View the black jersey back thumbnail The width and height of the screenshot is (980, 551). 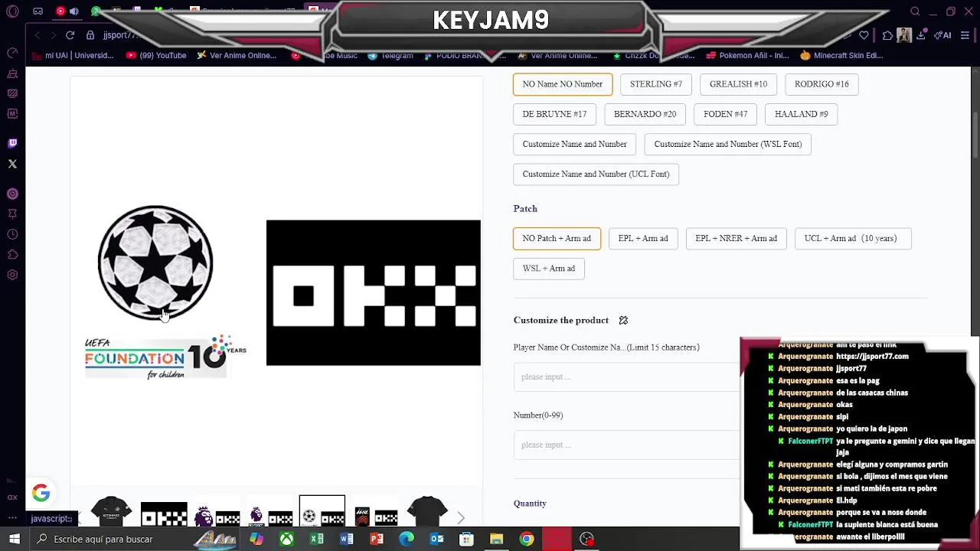pos(427,511)
